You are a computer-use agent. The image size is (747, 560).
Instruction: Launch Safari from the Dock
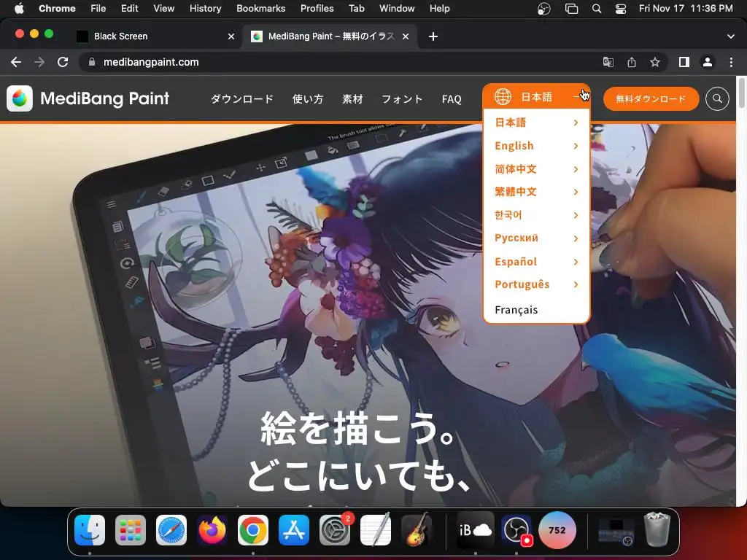171,530
